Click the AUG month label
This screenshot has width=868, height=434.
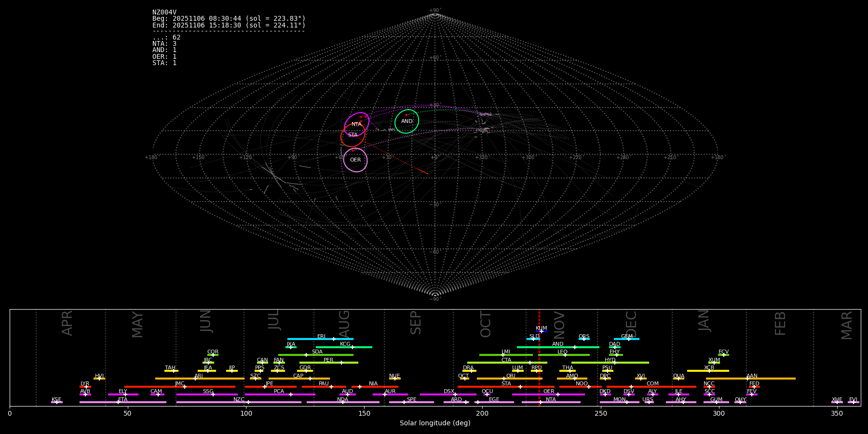point(344,323)
